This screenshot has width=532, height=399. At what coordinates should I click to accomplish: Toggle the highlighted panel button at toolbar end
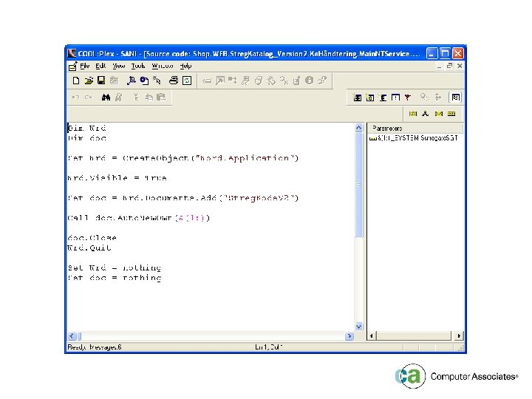[455, 98]
